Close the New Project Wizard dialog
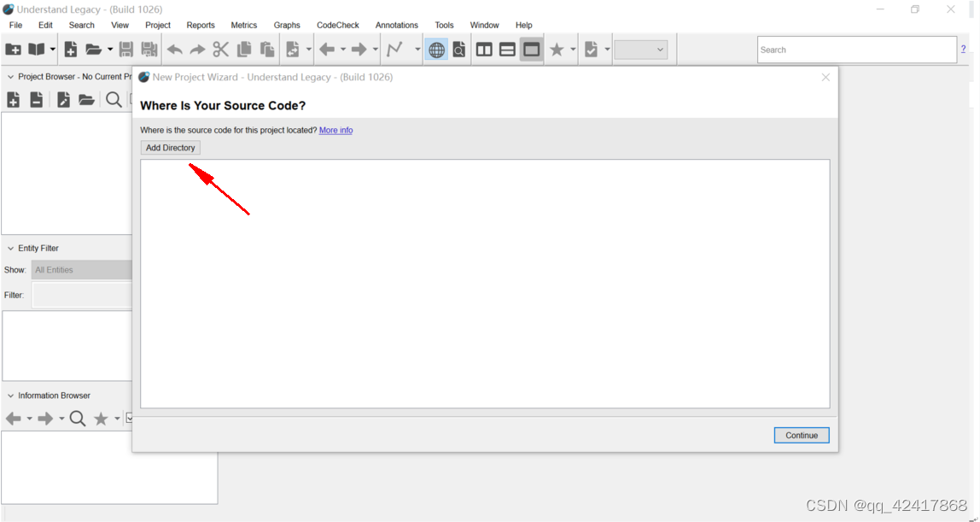The image size is (980, 522). (x=825, y=77)
